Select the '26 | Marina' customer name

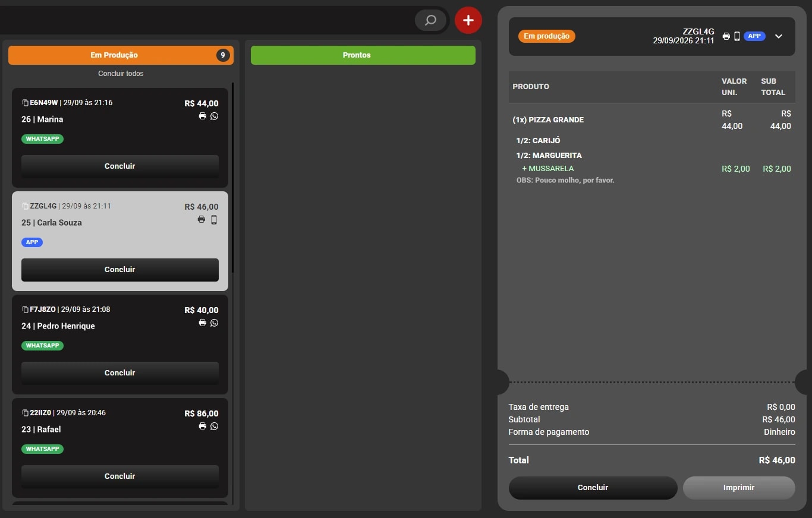[x=42, y=119]
